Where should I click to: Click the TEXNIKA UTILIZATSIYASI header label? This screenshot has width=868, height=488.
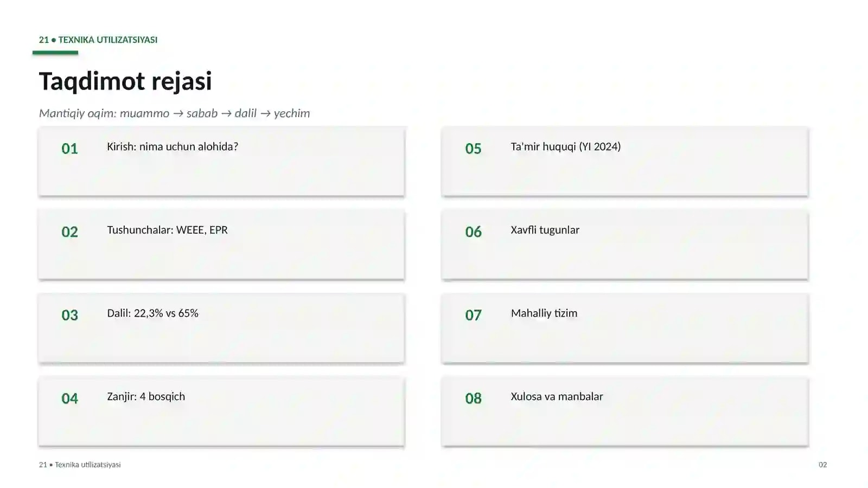pos(108,40)
